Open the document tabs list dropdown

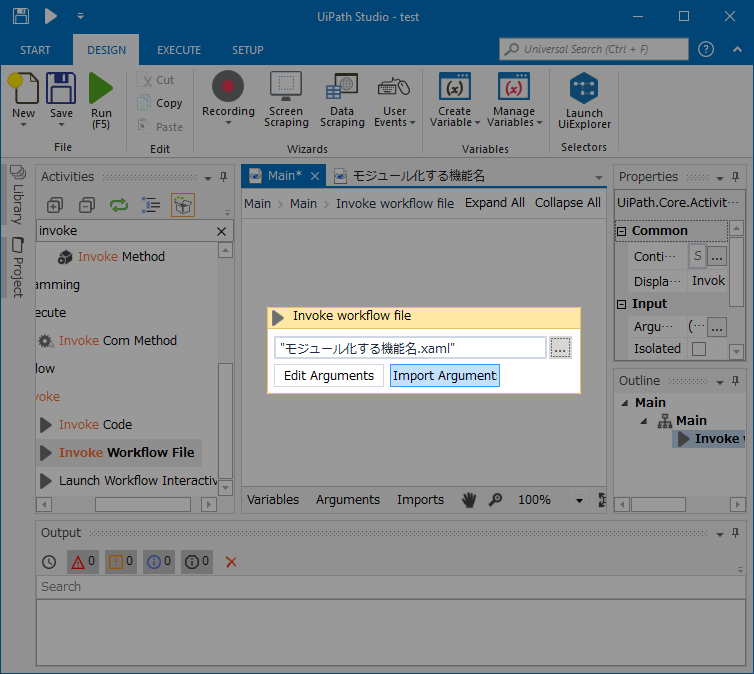click(599, 177)
